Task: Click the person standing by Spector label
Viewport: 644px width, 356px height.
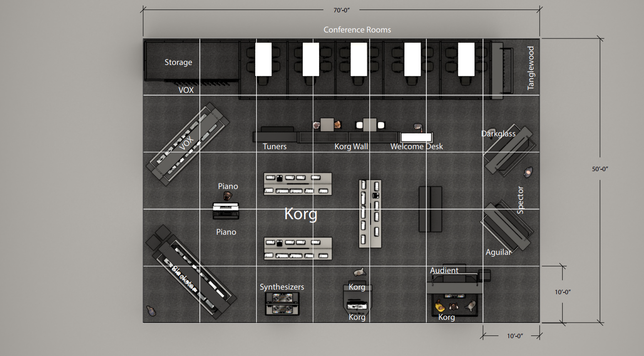Action: pyautogui.click(x=528, y=172)
